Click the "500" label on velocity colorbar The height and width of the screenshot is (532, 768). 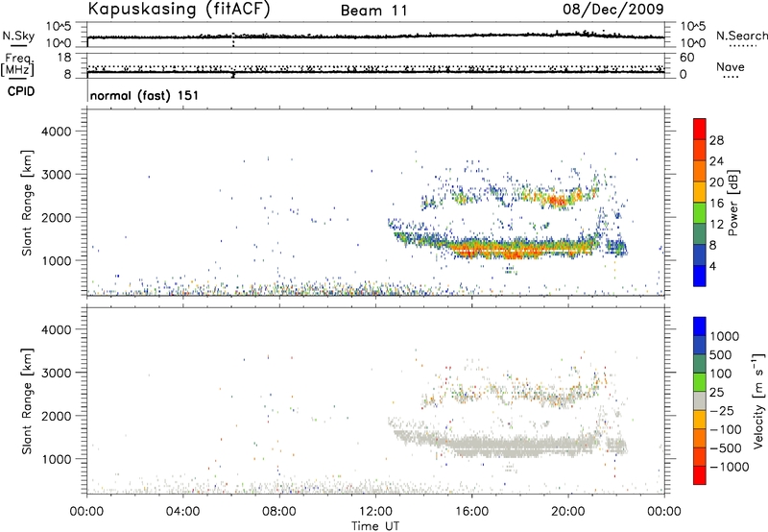pos(721,355)
